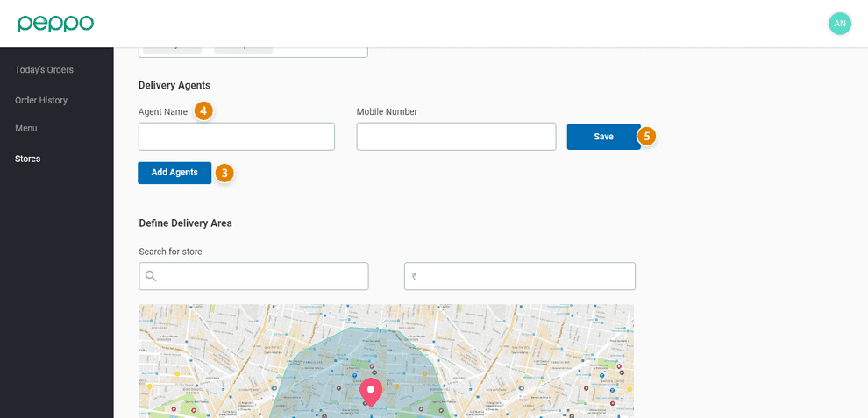Image resolution: width=868 pixels, height=418 pixels.
Task: Open the AN user avatar
Action: (839, 24)
